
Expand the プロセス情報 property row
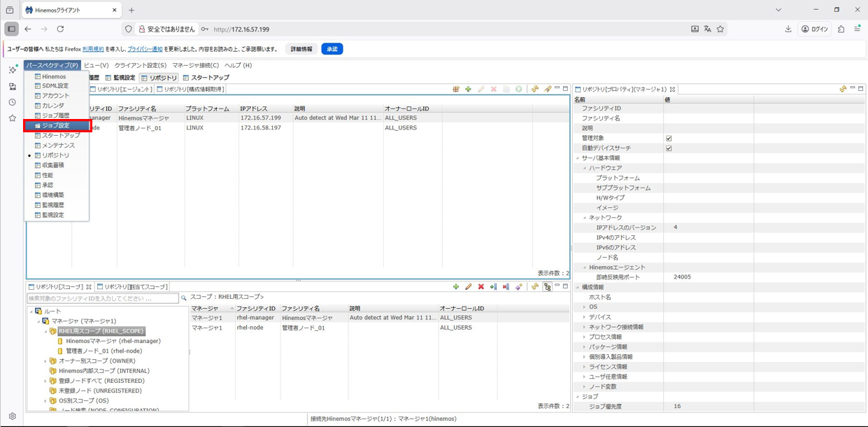click(x=585, y=337)
